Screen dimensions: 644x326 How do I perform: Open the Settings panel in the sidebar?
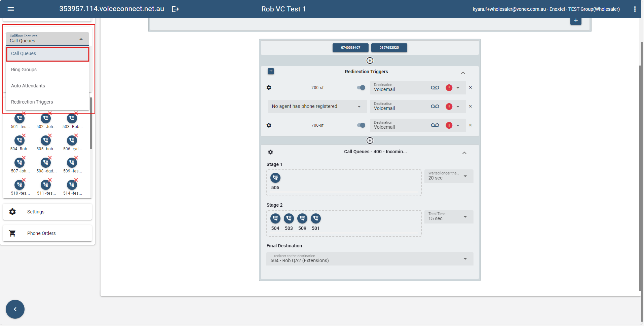click(36, 212)
